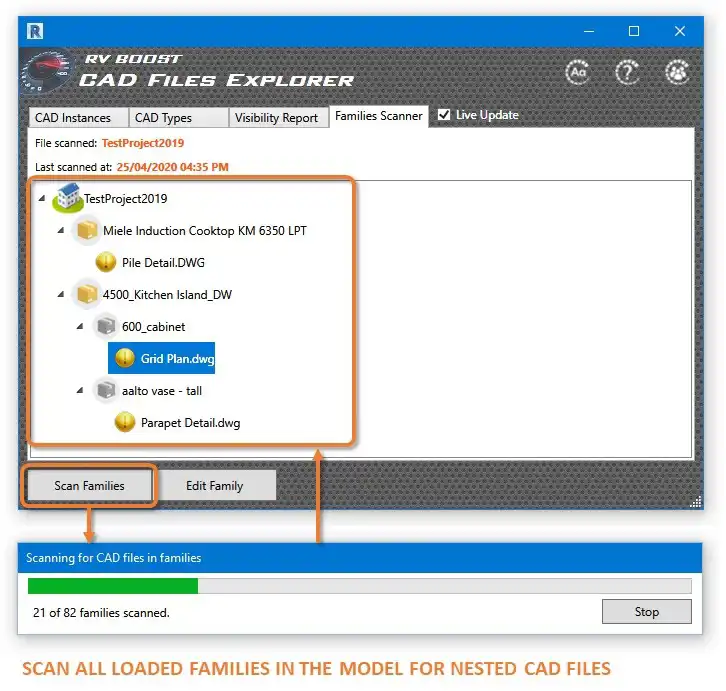Toggle the Live Update checkbox

444,114
